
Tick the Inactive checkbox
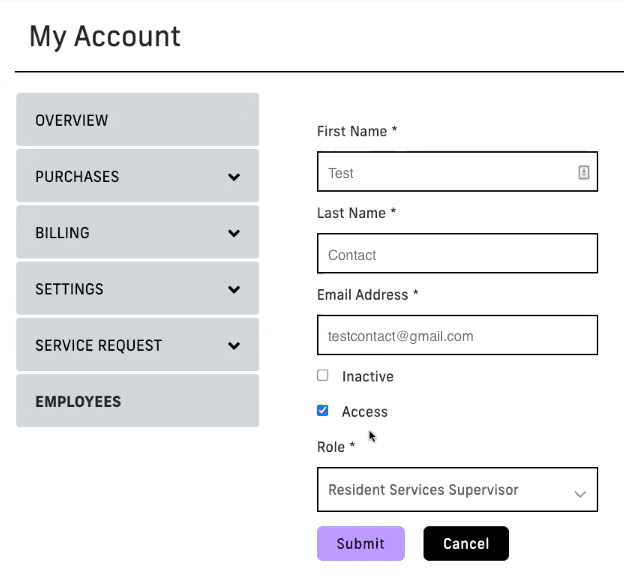point(322,375)
